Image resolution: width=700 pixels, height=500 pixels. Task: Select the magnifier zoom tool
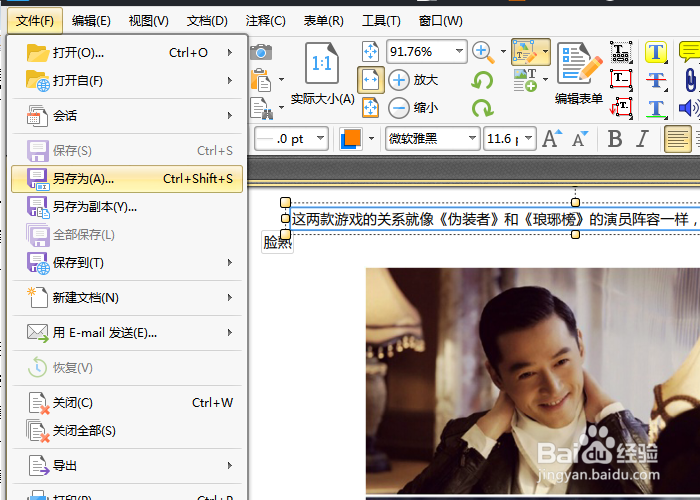tap(483, 52)
